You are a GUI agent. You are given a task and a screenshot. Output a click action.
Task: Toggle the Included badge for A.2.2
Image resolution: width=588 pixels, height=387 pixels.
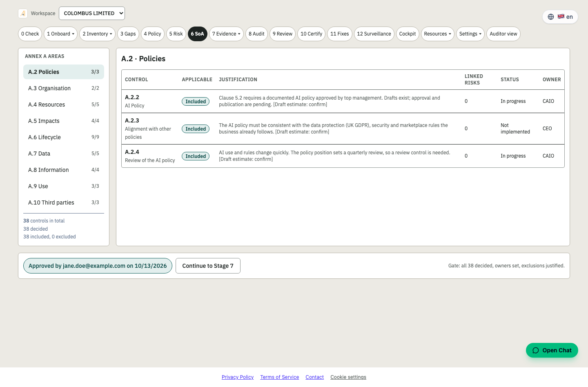(x=196, y=102)
